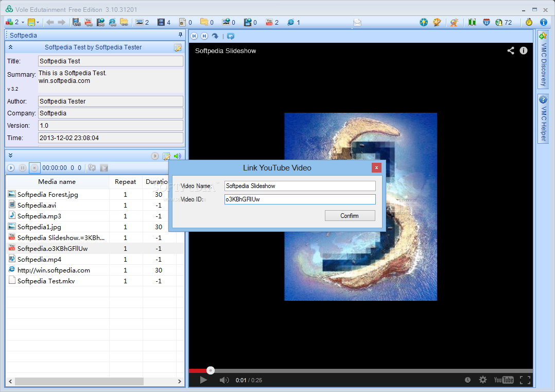Click the navigate back arrow
The height and width of the screenshot is (392, 555).
(50, 22)
